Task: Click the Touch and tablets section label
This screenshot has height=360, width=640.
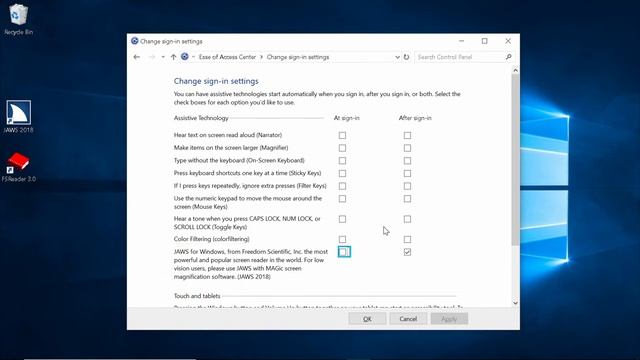Action: [197, 296]
